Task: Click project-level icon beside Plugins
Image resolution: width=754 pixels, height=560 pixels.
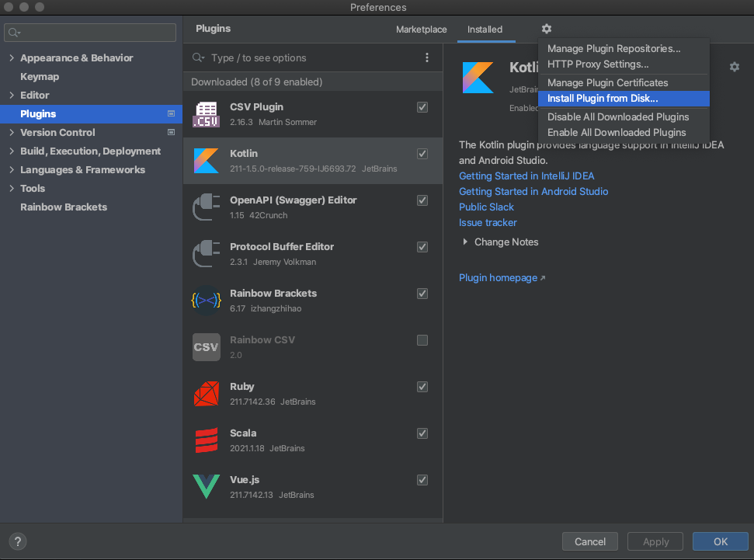Action: tap(171, 114)
